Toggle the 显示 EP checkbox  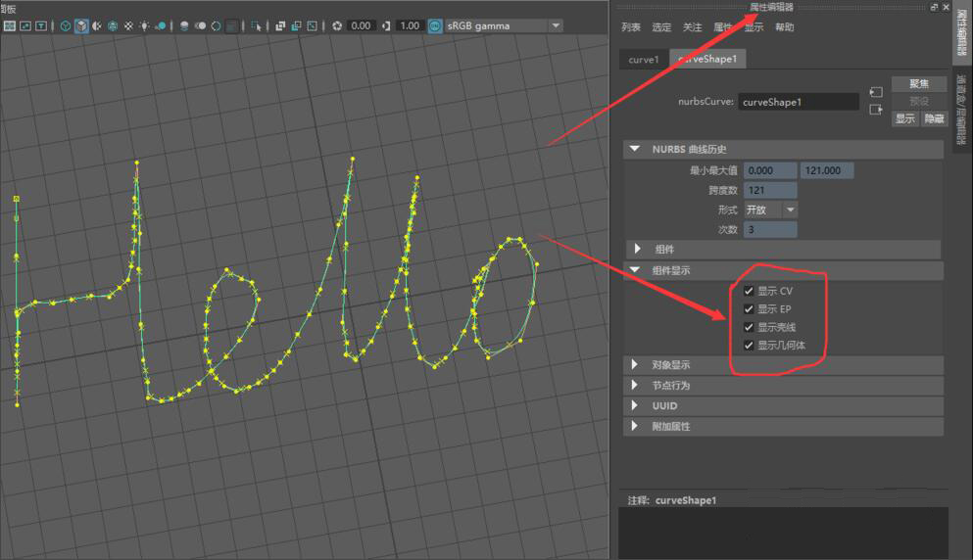click(x=749, y=309)
